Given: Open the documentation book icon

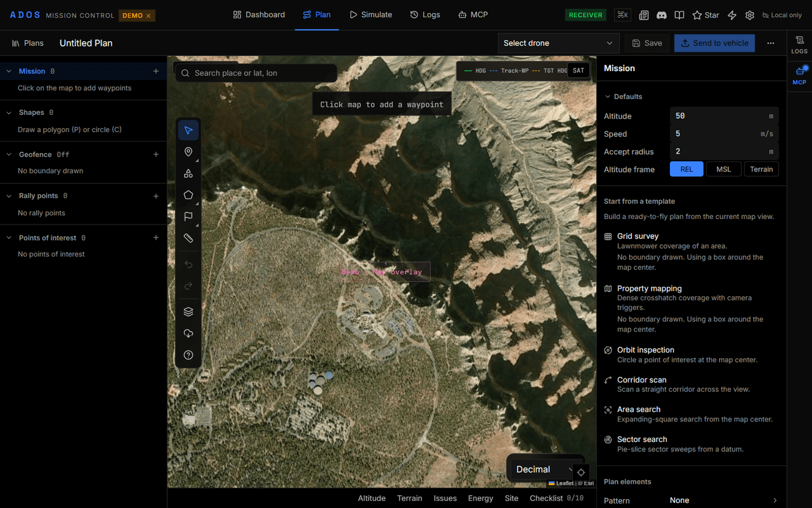Looking at the screenshot, I should (x=679, y=15).
